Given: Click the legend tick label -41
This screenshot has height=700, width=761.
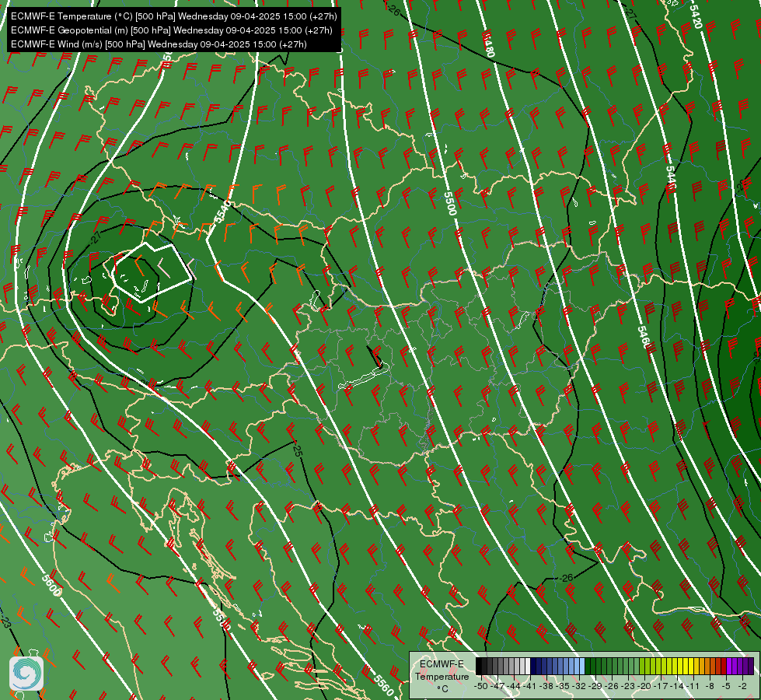Looking at the screenshot, I should click(530, 687).
